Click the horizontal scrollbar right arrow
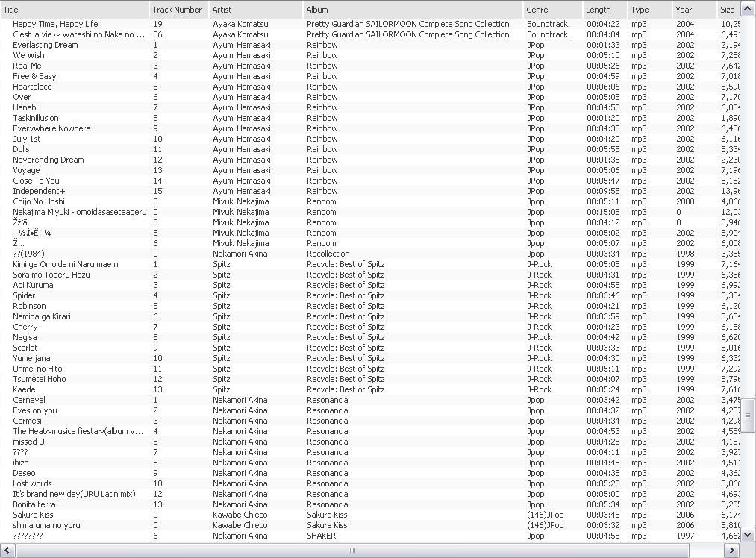The image size is (756, 558). (732, 551)
